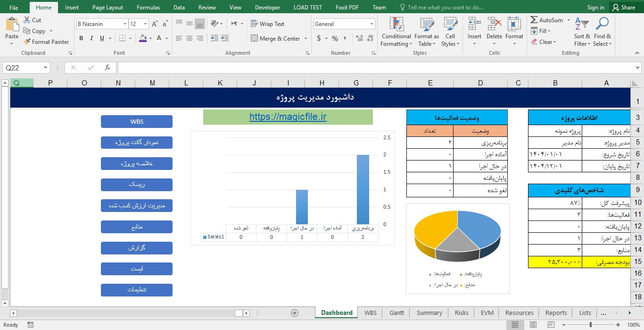644x330 pixels.
Task: Open the font name dropdown B Nazanin
Action: pyautogui.click(x=125, y=24)
